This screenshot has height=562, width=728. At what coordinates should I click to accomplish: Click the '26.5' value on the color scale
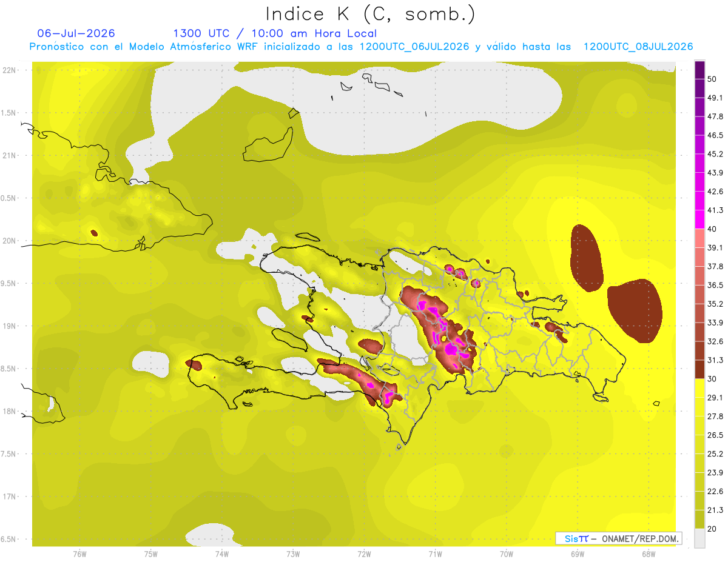[715, 435]
